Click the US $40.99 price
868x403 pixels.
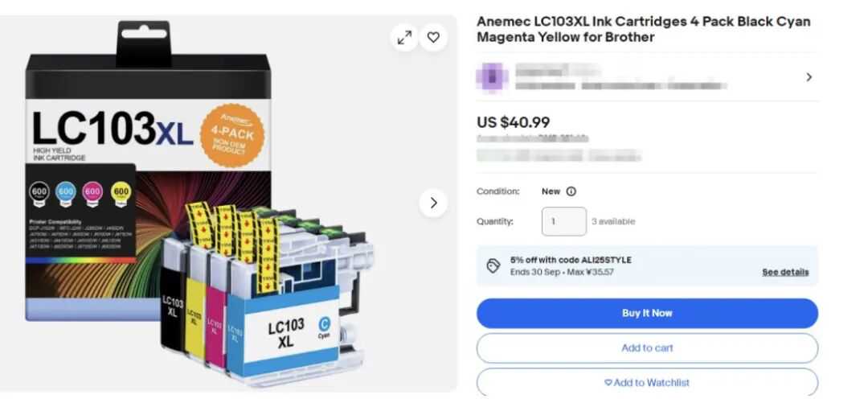513,122
